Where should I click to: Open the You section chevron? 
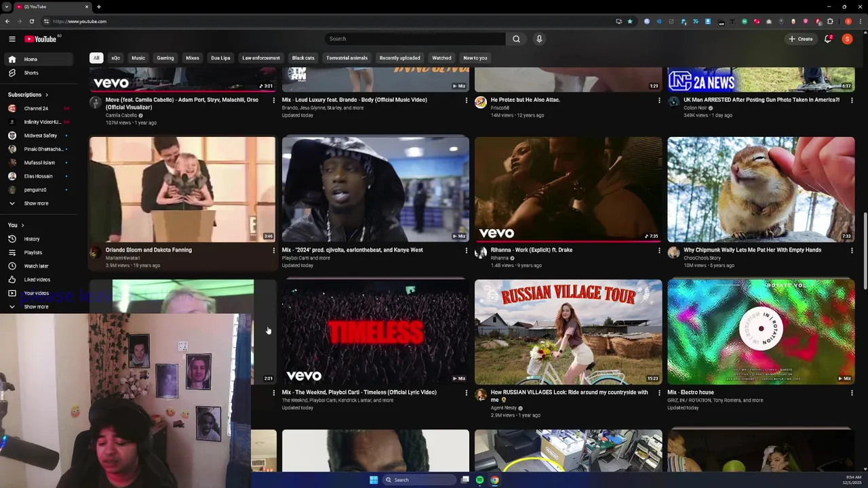pos(22,225)
